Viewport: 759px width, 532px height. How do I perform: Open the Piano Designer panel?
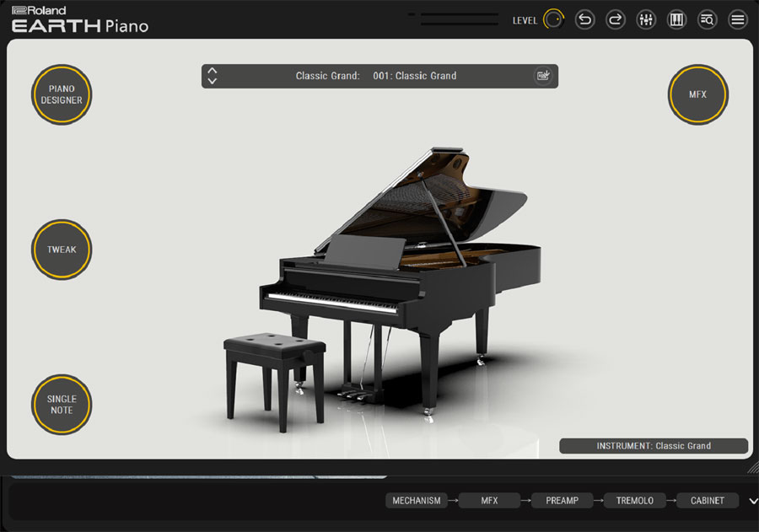click(61, 94)
